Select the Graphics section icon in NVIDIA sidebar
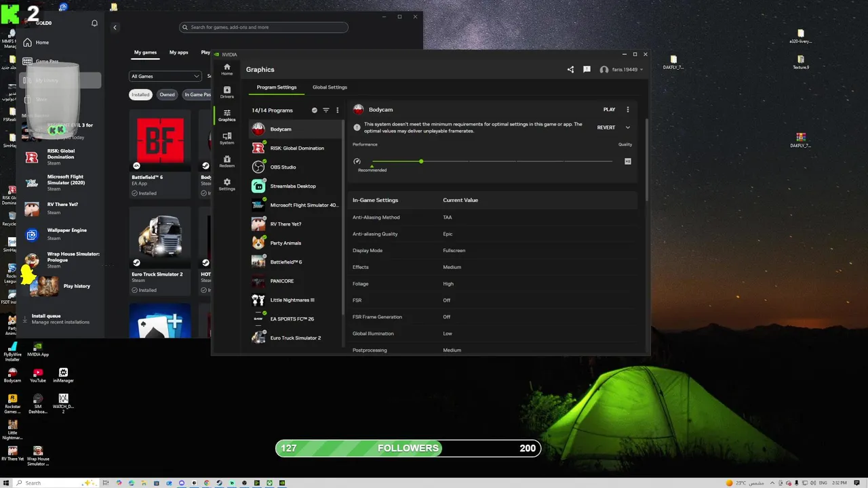This screenshot has width=868, height=488. [x=226, y=115]
